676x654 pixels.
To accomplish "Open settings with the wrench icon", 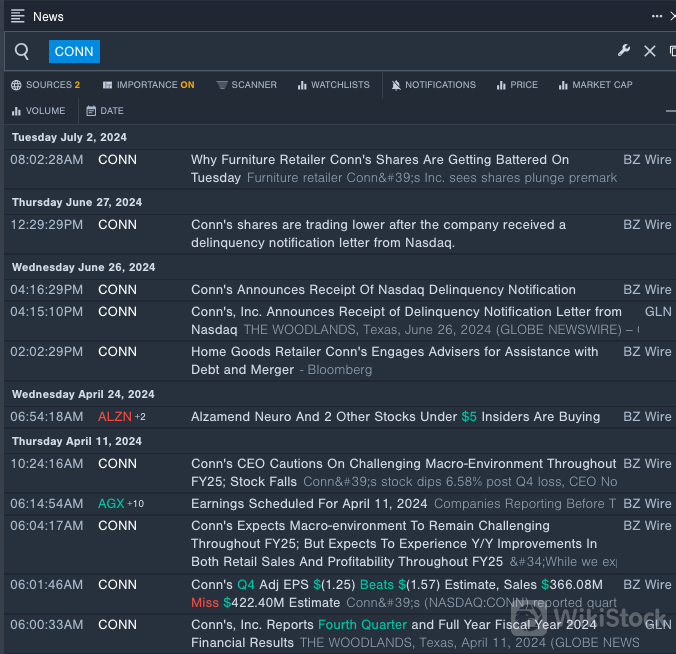I will click(624, 51).
